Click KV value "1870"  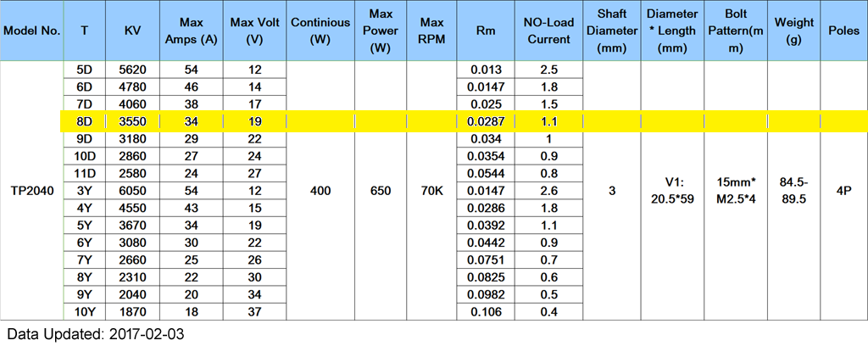click(132, 312)
